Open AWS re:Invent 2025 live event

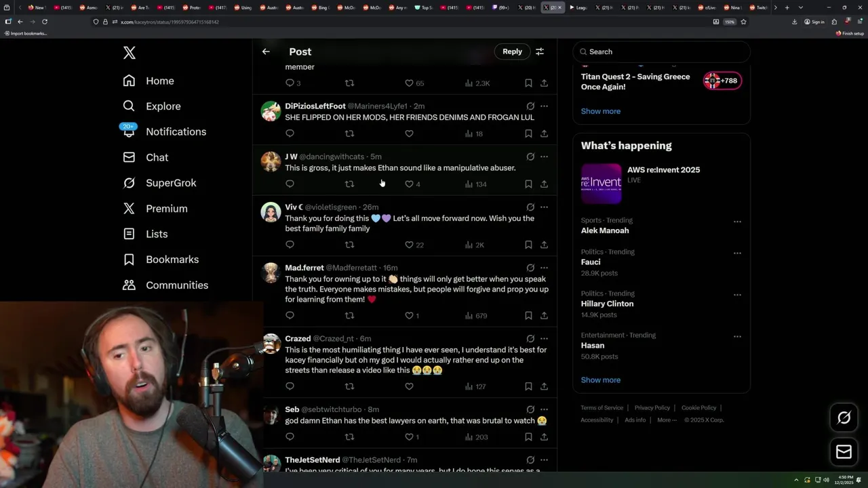point(661,183)
